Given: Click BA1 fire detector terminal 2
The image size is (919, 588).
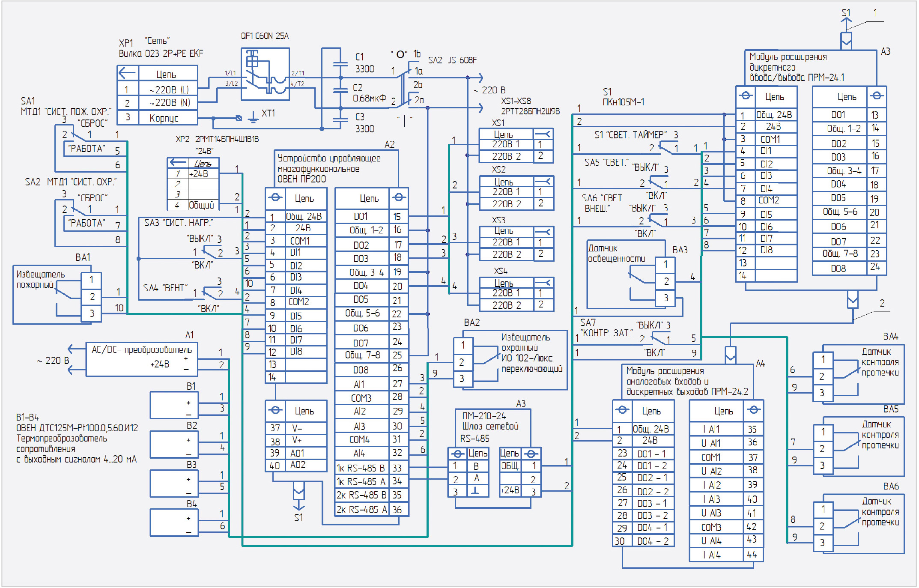Looking at the screenshot, I should 91,297.
